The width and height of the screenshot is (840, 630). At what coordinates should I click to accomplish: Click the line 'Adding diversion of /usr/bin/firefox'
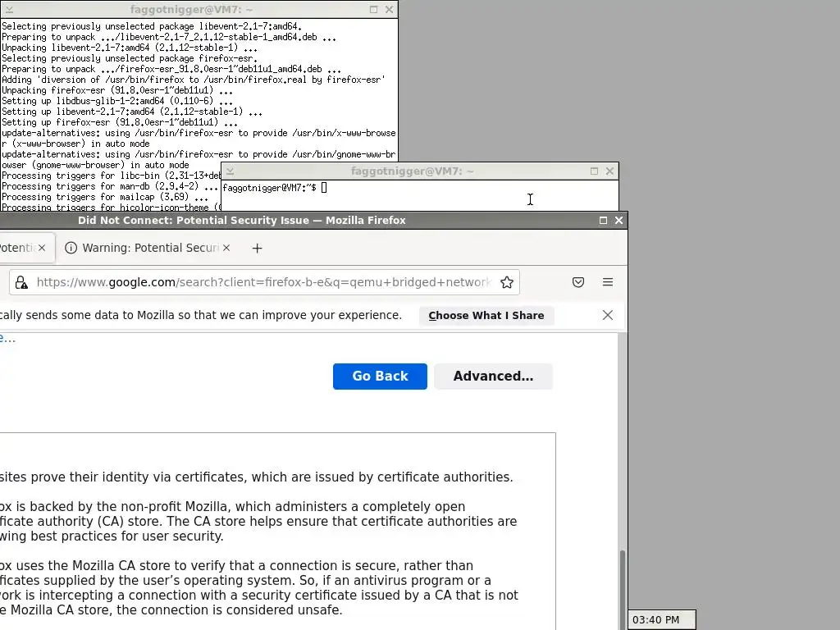click(194, 80)
